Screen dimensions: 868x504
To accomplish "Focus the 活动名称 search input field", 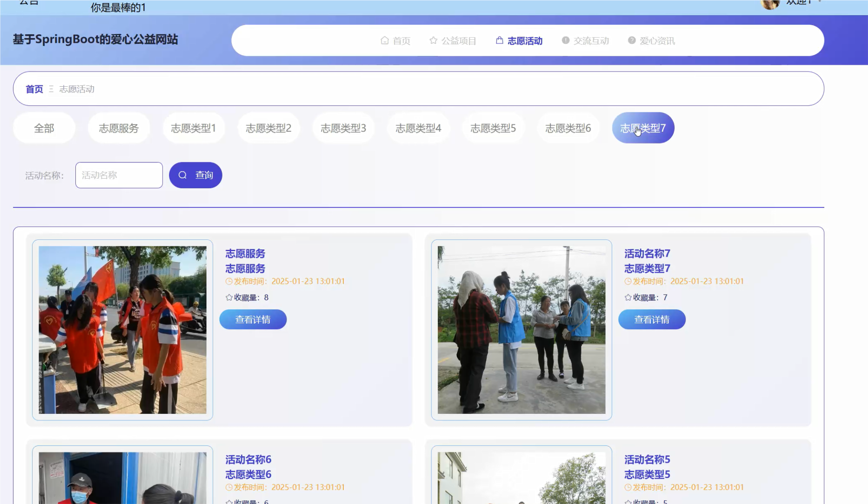I will pos(119,175).
